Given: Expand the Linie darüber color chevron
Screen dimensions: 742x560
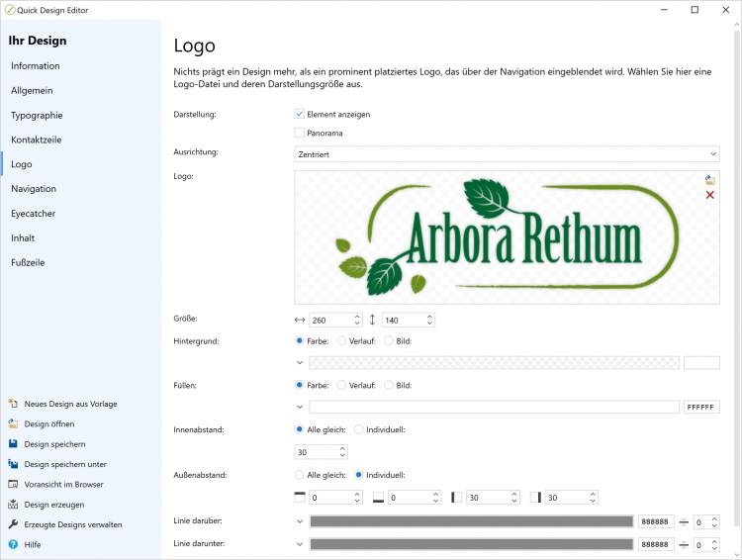Looking at the screenshot, I should pyautogui.click(x=300, y=521).
